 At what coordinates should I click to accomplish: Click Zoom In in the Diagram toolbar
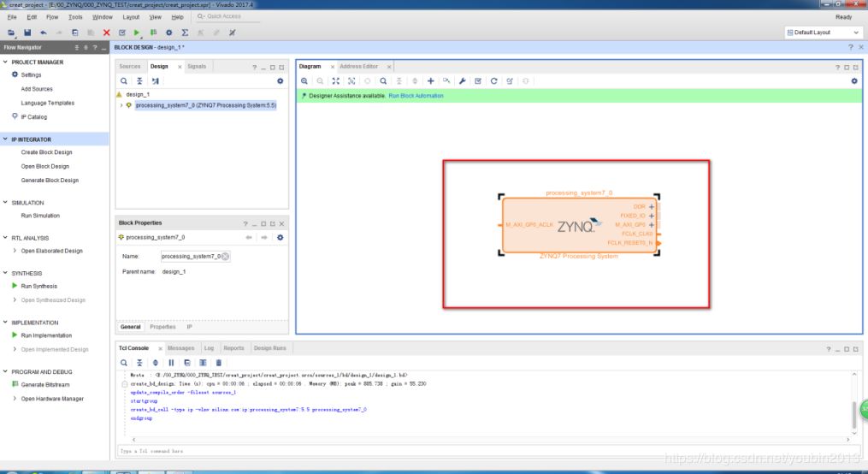[304, 80]
